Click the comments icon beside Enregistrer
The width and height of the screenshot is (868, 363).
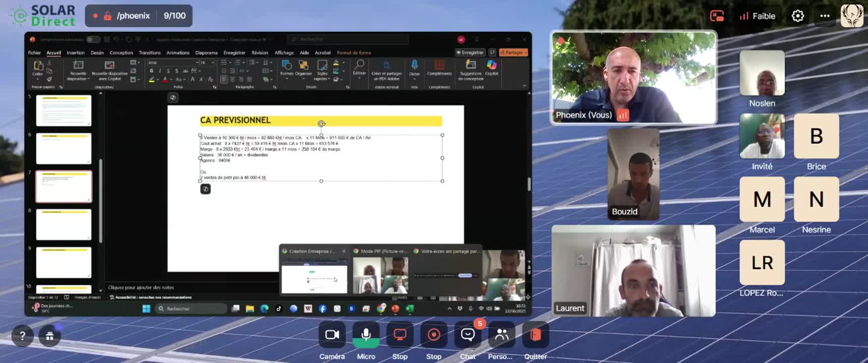click(492, 52)
